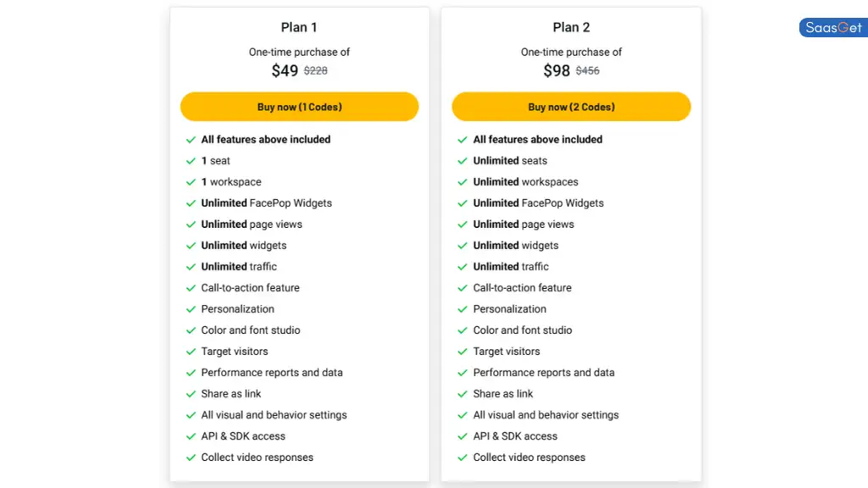868x488 pixels.
Task: Click 'Buy now (1 Codes)' button
Action: [299, 106]
